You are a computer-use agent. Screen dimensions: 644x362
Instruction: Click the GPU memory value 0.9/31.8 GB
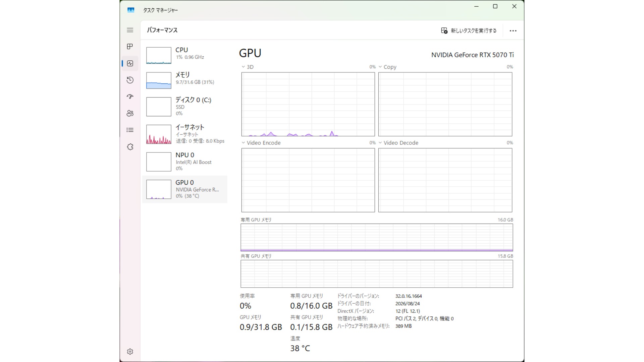tap(261, 327)
